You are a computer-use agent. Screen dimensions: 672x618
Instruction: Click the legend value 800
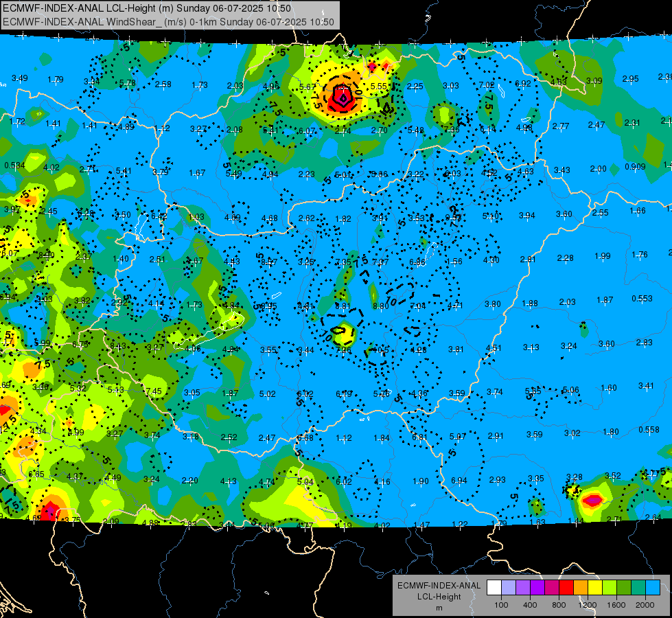[559, 605]
